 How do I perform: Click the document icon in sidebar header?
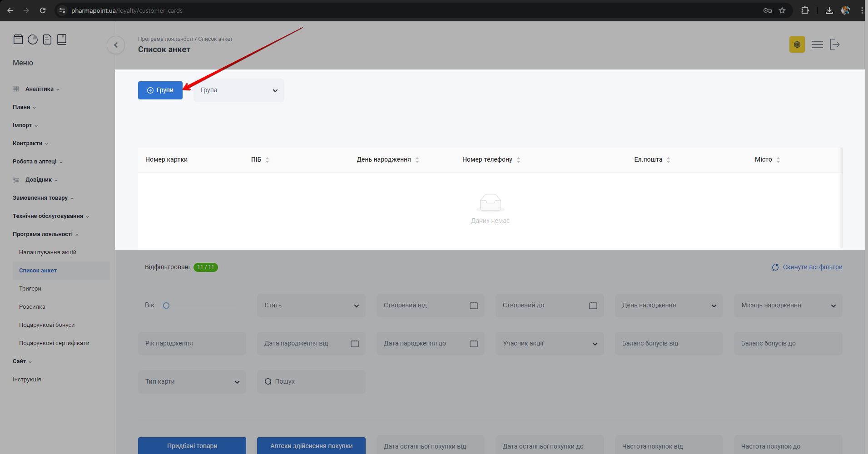(47, 39)
